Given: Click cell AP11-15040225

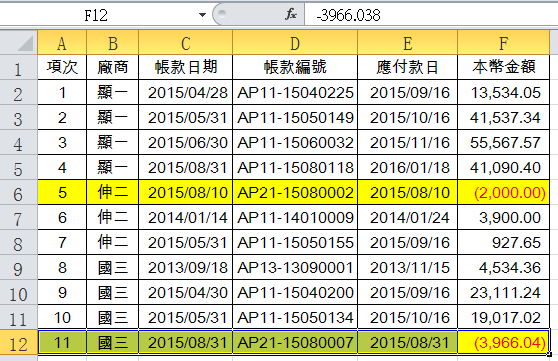Looking at the screenshot, I should (295, 93).
